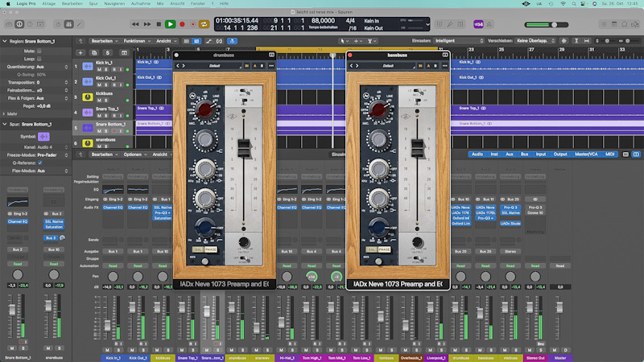The height and width of the screenshot is (362, 644).
Task: Click the Bus 3 send in inspector strip
Action: pyautogui.click(x=51, y=238)
